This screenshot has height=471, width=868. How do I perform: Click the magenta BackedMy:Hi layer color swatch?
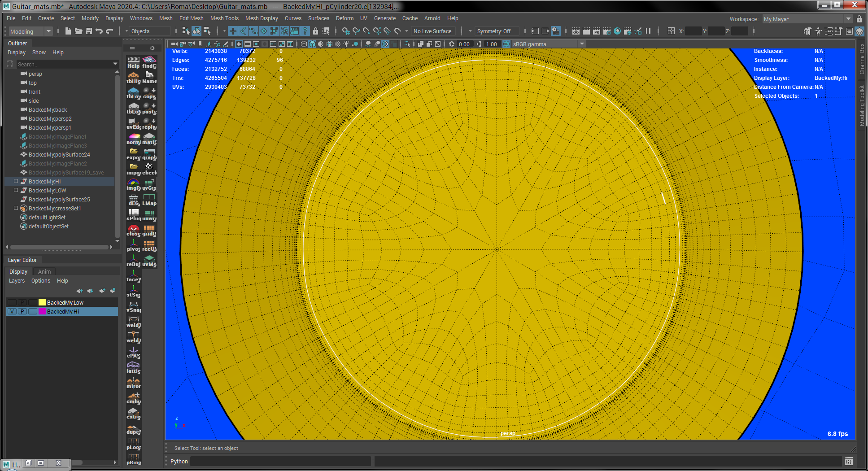click(42, 311)
